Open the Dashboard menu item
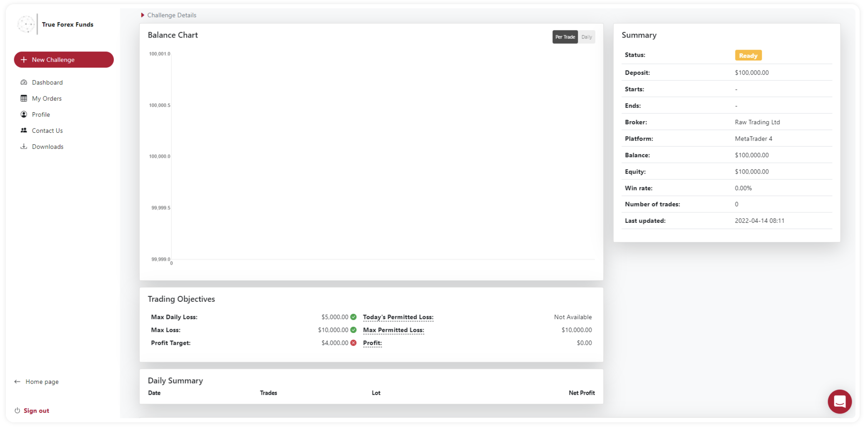 pyautogui.click(x=47, y=82)
